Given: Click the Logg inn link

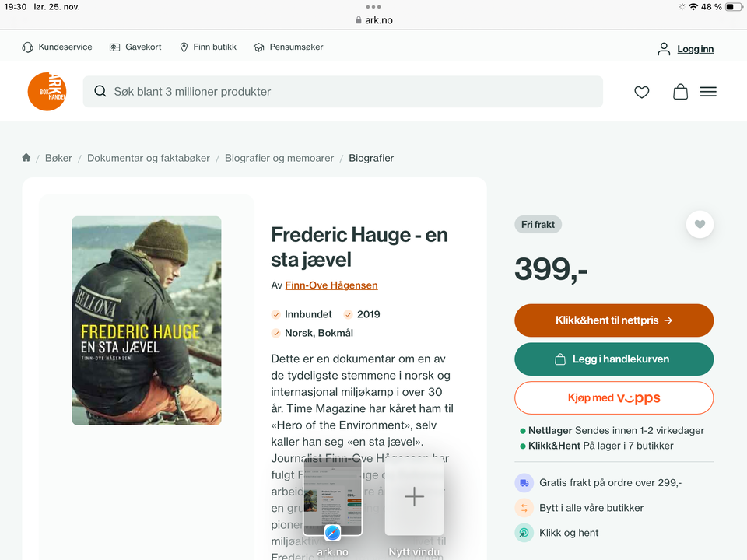Looking at the screenshot, I should (x=695, y=49).
